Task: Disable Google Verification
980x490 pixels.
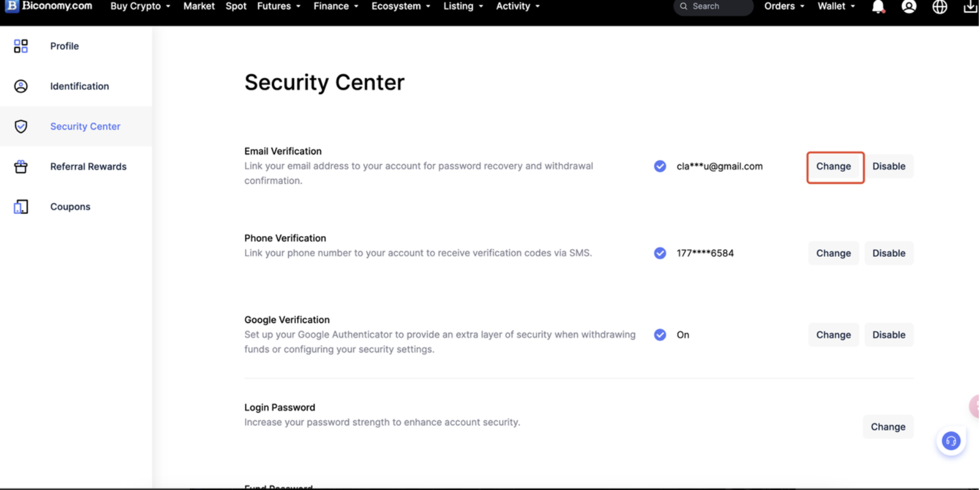Action: [888, 335]
